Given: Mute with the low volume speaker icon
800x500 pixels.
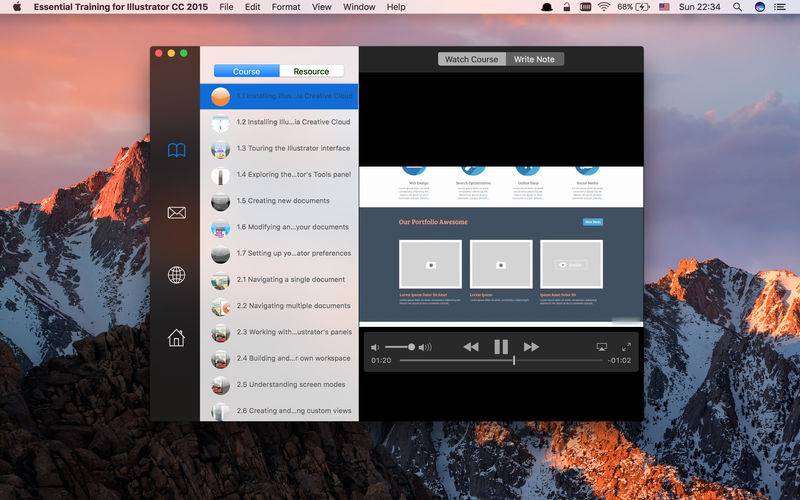Looking at the screenshot, I should [x=375, y=347].
